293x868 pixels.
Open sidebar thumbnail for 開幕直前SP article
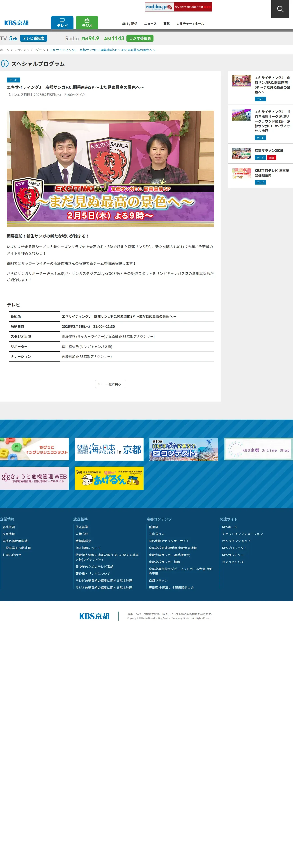(241, 81)
